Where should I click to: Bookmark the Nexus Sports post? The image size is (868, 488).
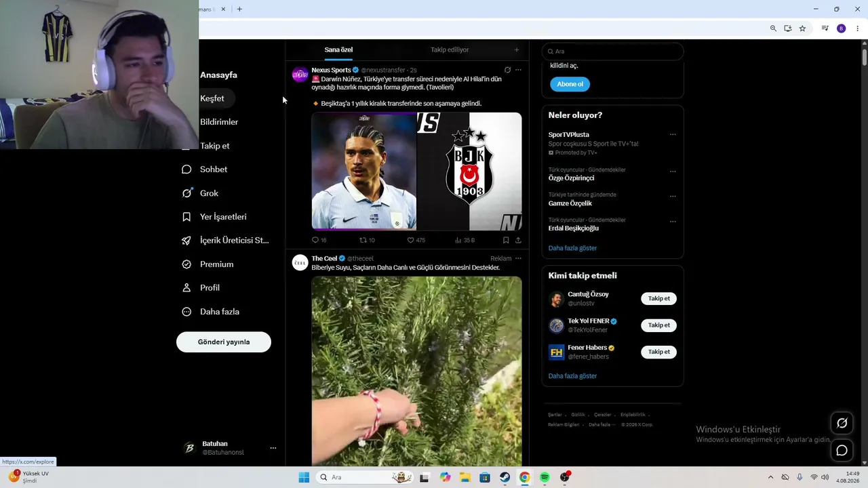point(506,240)
